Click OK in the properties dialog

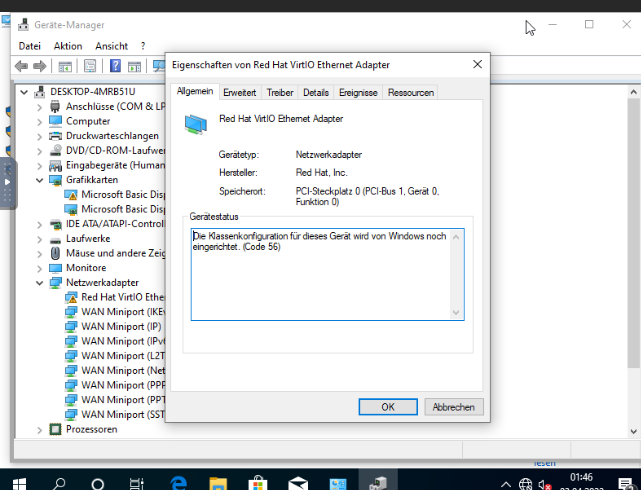tap(388, 407)
